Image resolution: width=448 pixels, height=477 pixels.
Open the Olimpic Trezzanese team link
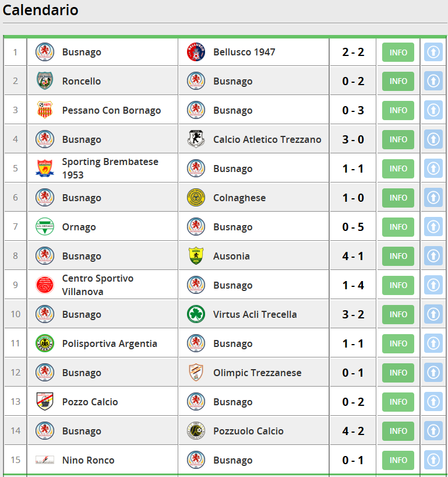pos(257,373)
